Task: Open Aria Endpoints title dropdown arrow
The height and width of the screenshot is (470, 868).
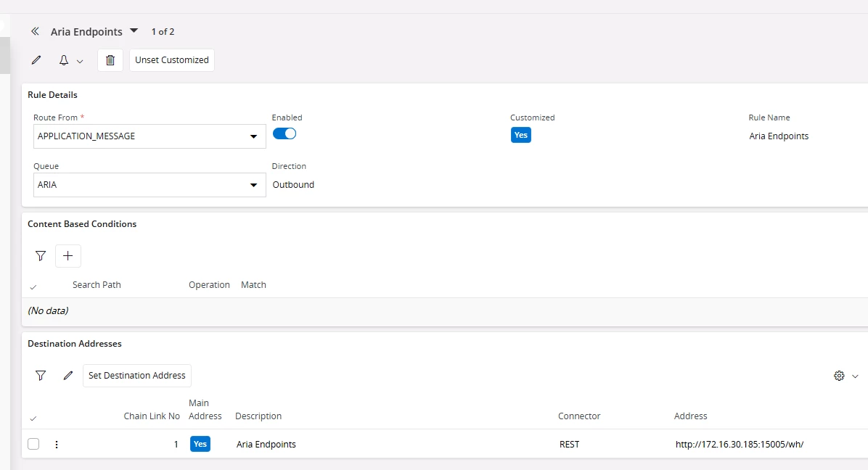Action: 134,31
